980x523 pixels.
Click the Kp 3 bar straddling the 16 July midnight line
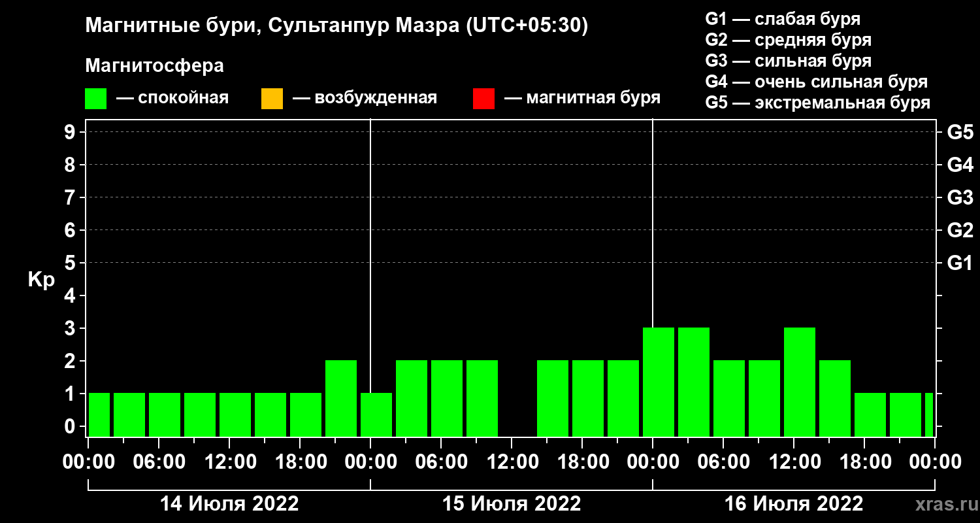pos(659,382)
